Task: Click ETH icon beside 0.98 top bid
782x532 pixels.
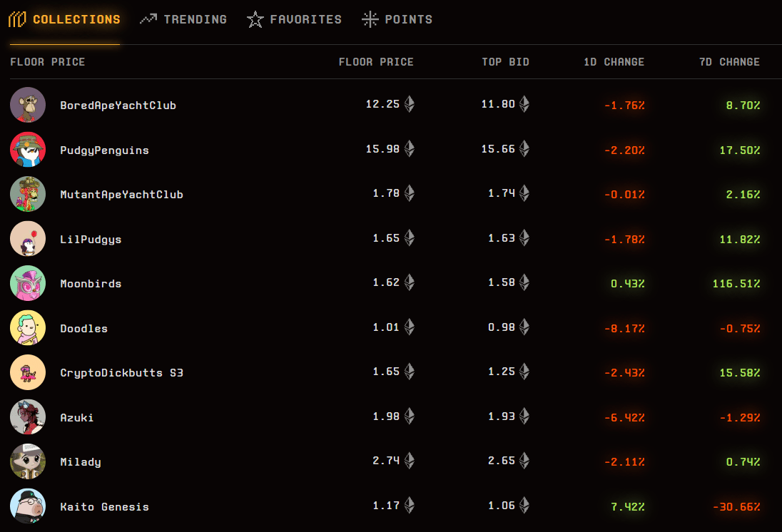Action: [524, 327]
